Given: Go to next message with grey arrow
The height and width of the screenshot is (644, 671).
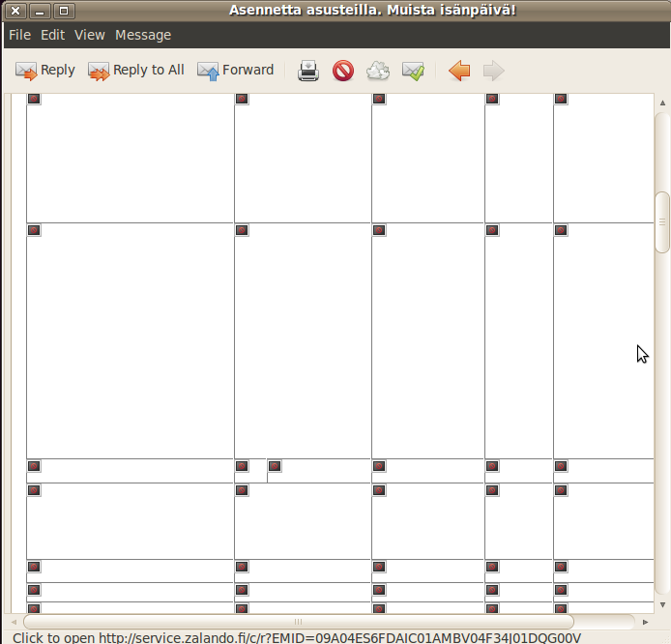Looking at the screenshot, I should point(493,71).
